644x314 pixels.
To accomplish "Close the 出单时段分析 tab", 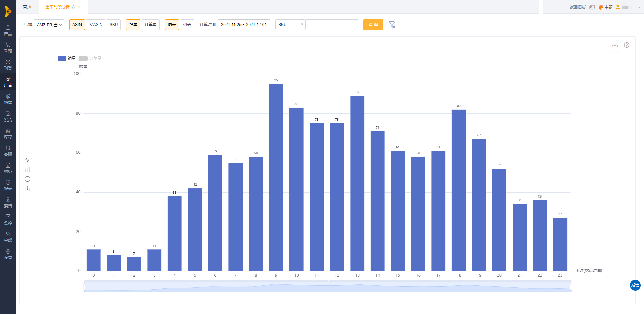I will pyautogui.click(x=79, y=7).
